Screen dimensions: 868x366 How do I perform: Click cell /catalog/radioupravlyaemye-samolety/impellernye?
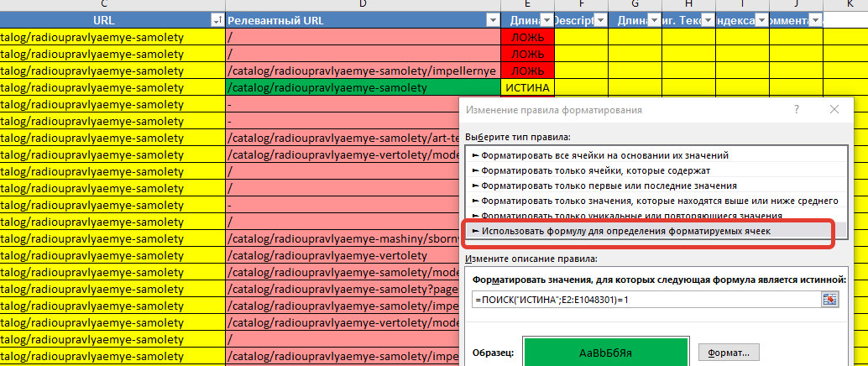click(363, 71)
